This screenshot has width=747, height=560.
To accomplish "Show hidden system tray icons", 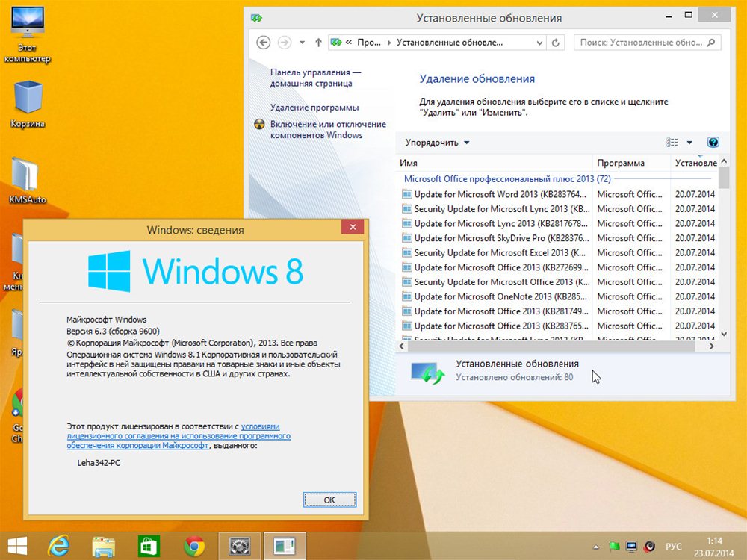I will tap(595, 547).
